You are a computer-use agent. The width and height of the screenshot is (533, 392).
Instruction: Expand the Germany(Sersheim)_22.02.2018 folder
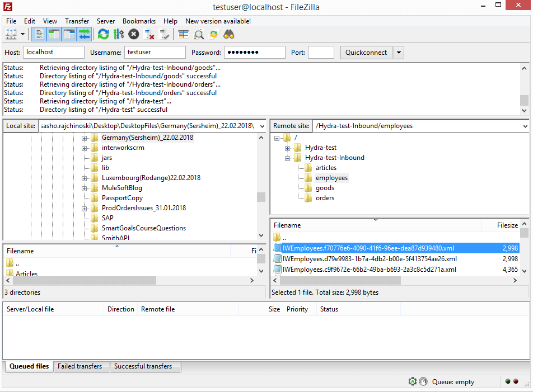point(84,138)
